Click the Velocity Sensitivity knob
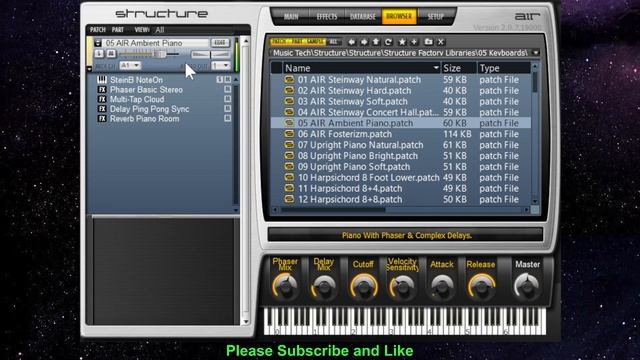The height and width of the screenshot is (360, 640). coord(402,286)
